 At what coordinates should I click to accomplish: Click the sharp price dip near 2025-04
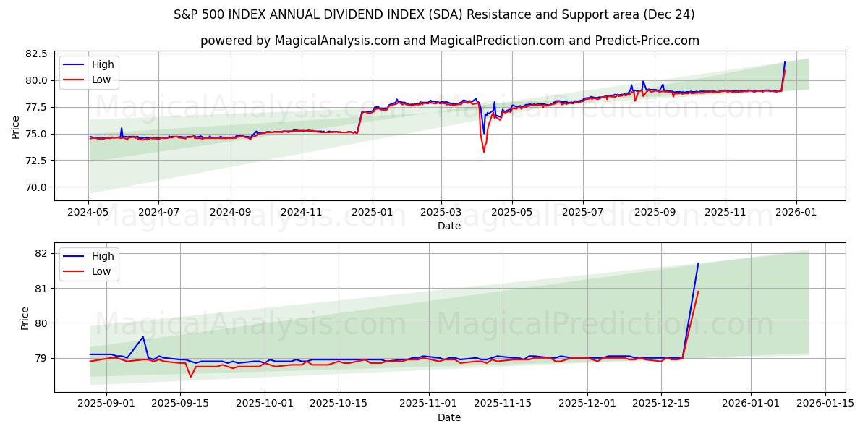click(x=482, y=145)
